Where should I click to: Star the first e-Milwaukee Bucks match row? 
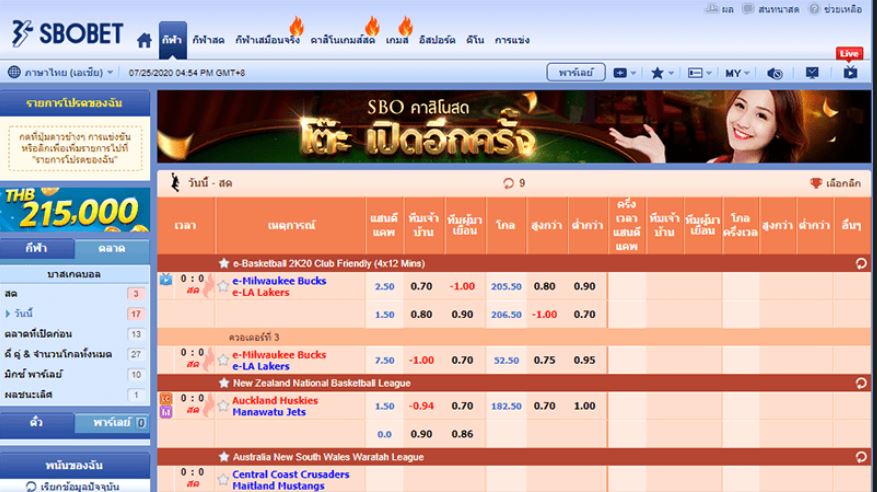coord(223,286)
